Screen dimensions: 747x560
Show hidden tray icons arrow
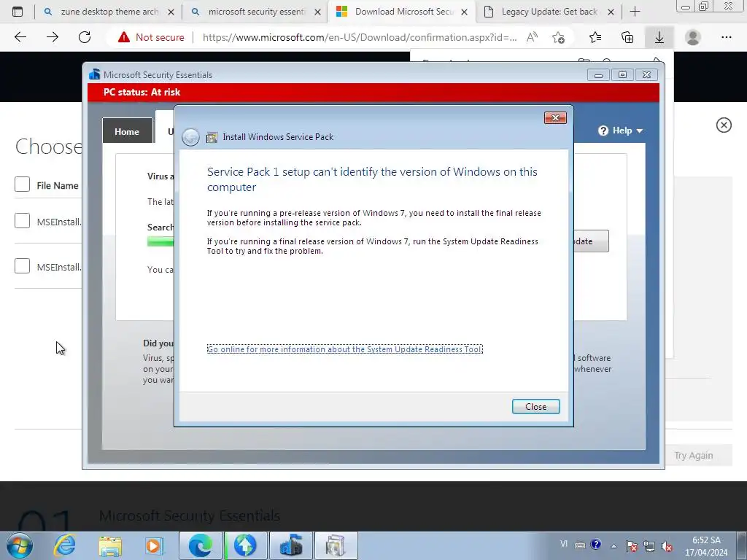[x=614, y=546]
